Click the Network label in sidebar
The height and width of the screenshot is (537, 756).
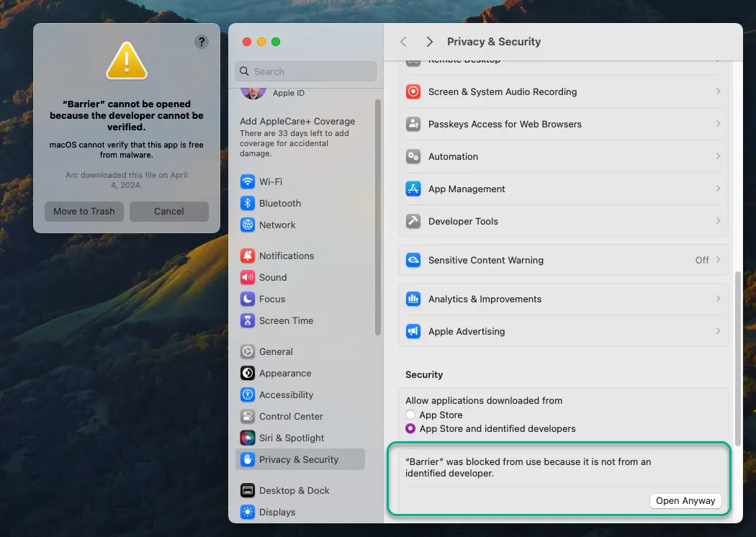(277, 225)
